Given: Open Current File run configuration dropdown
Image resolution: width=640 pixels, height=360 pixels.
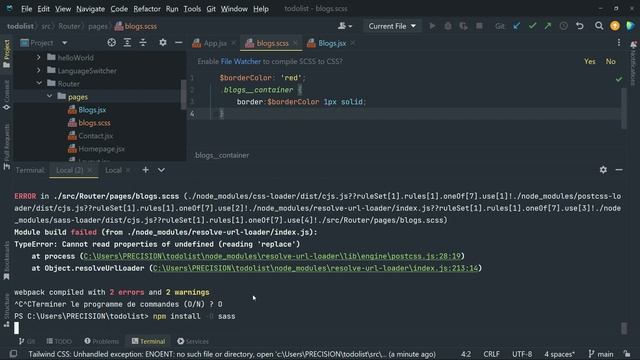Looking at the screenshot, I should pos(392,26).
